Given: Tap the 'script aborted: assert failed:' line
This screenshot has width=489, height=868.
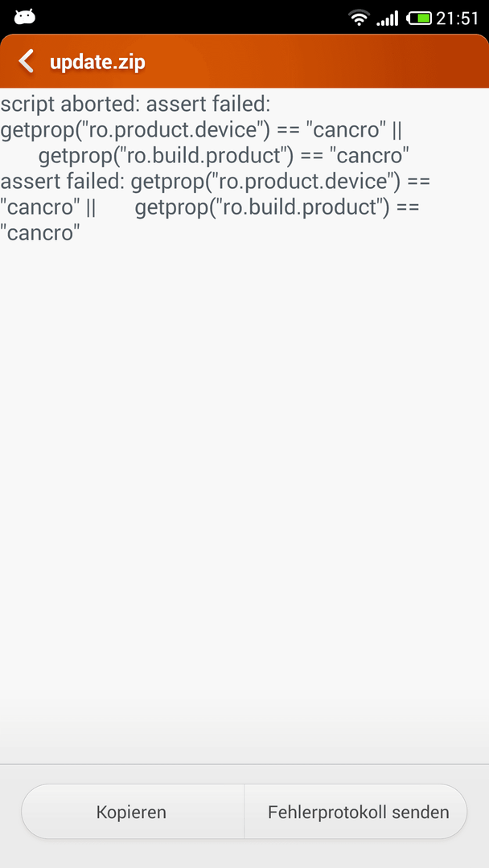Looking at the screenshot, I should (x=136, y=104).
